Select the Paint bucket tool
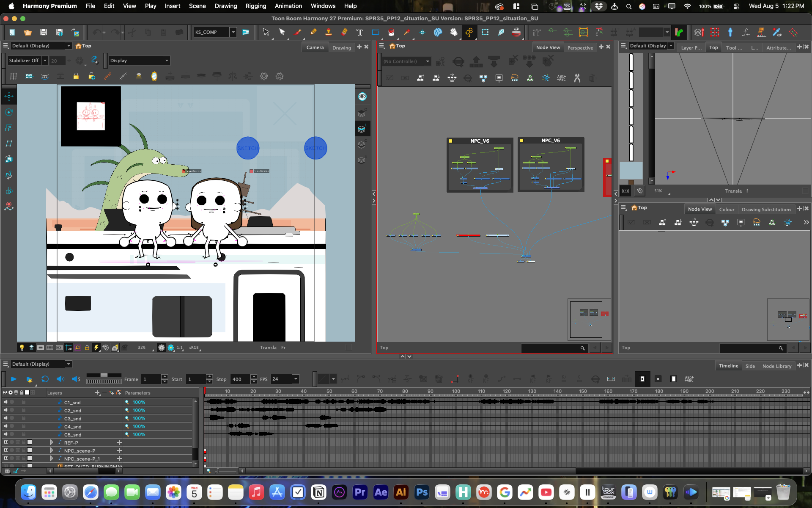Screen dimensions: 812x508 point(391,32)
